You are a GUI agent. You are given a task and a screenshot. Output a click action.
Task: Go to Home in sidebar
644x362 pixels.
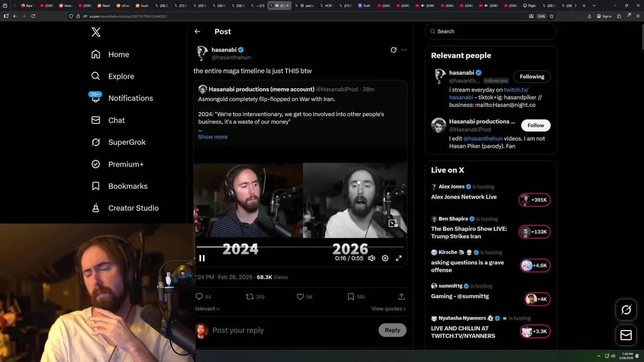tap(110, 54)
